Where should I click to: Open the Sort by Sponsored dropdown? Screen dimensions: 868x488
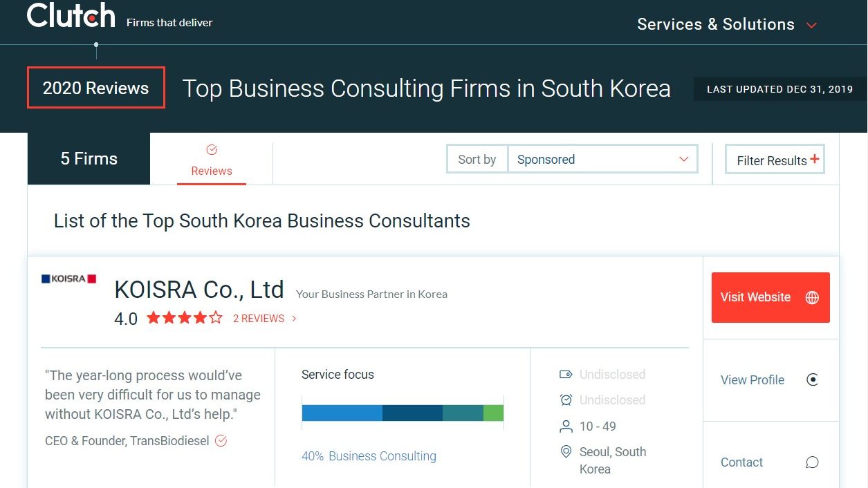click(x=602, y=159)
